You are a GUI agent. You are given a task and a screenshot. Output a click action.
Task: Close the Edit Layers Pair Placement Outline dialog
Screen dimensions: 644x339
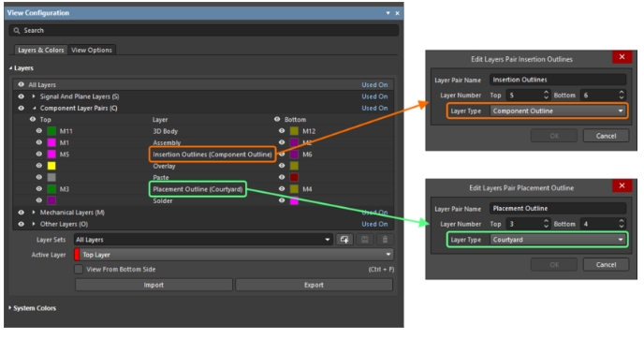pyautogui.click(x=622, y=185)
